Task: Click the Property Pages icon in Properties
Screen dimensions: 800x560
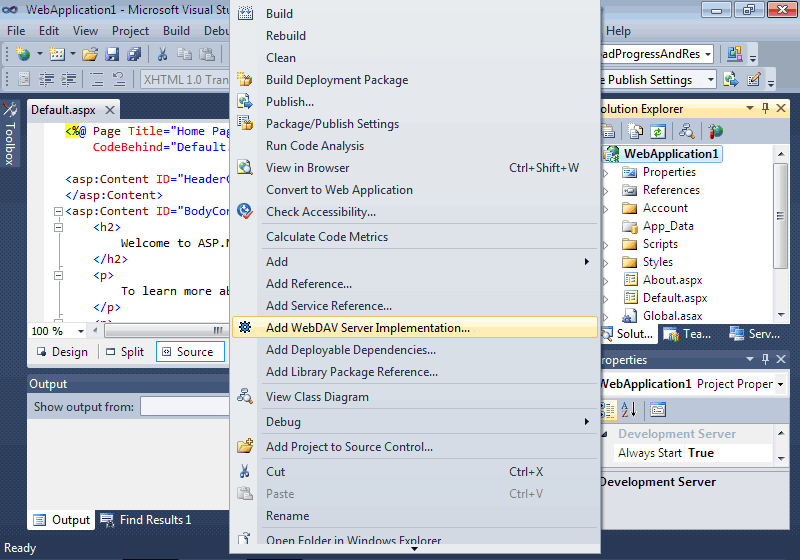Action: [658, 410]
